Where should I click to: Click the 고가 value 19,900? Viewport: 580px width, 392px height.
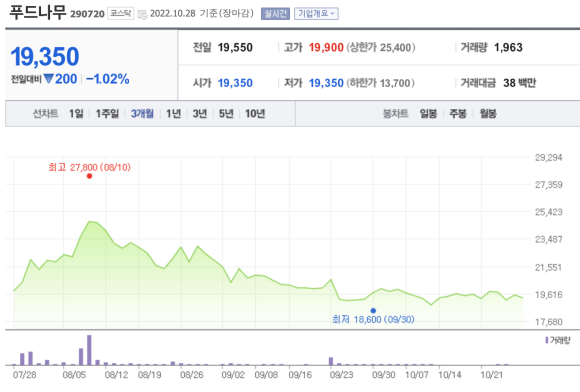(326, 47)
